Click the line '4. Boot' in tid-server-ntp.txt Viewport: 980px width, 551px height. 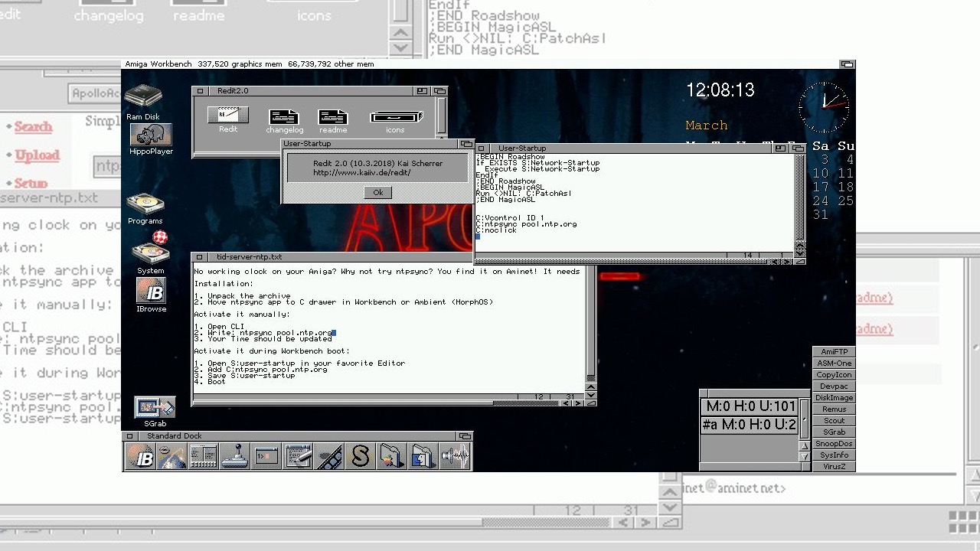click(x=210, y=382)
